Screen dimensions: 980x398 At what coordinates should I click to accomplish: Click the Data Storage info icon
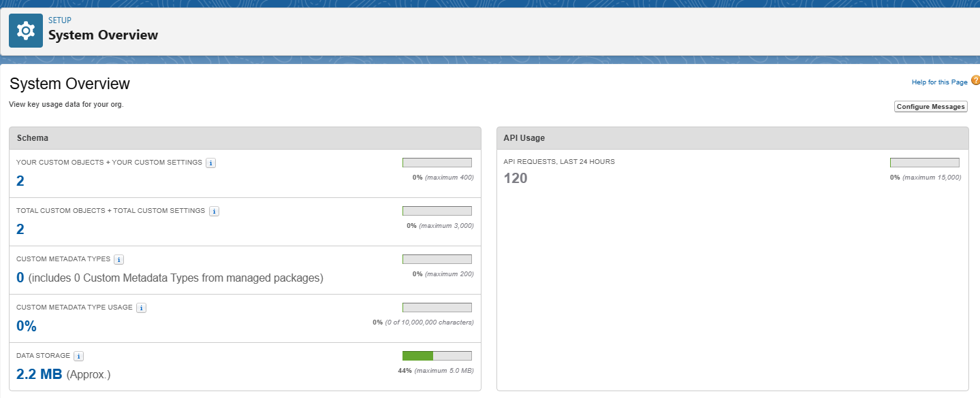[78, 356]
